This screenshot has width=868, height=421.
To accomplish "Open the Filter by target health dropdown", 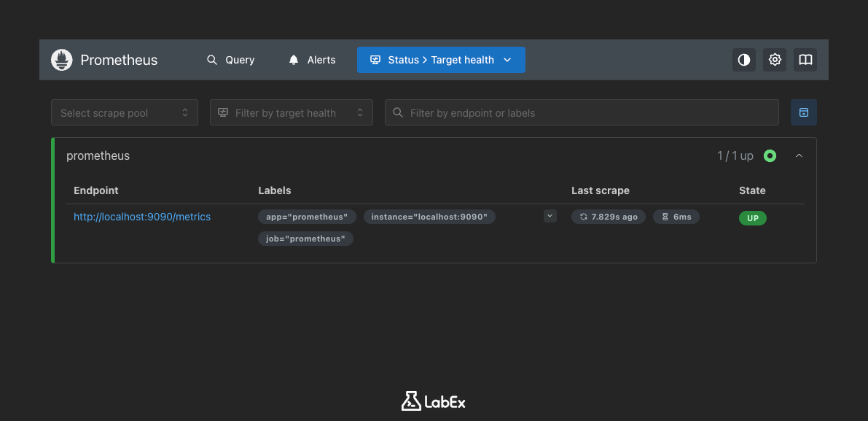I will (291, 112).
